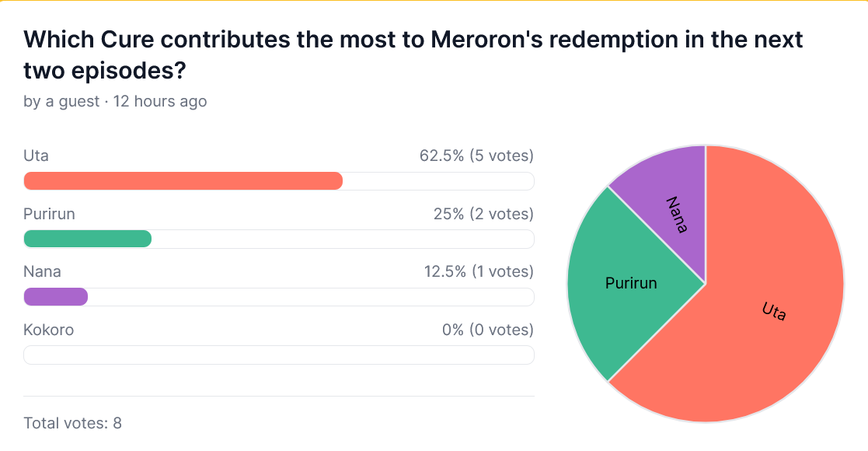The image size is (868, 451).
Task: Click the "0% (0 votes)" result text
Action: coord(488,330)
